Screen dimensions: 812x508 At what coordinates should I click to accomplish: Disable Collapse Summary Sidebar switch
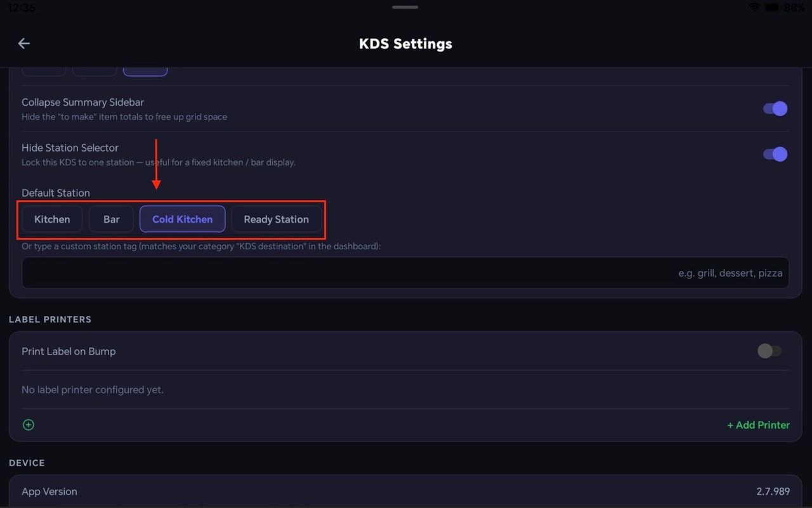[775, 108]
